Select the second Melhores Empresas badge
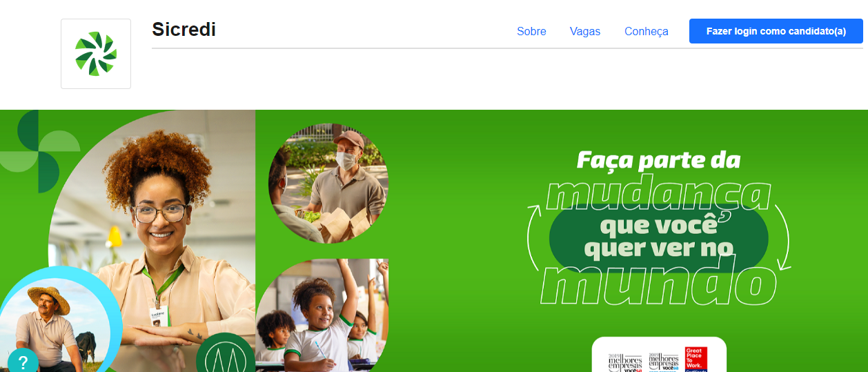 click(663, 362)
